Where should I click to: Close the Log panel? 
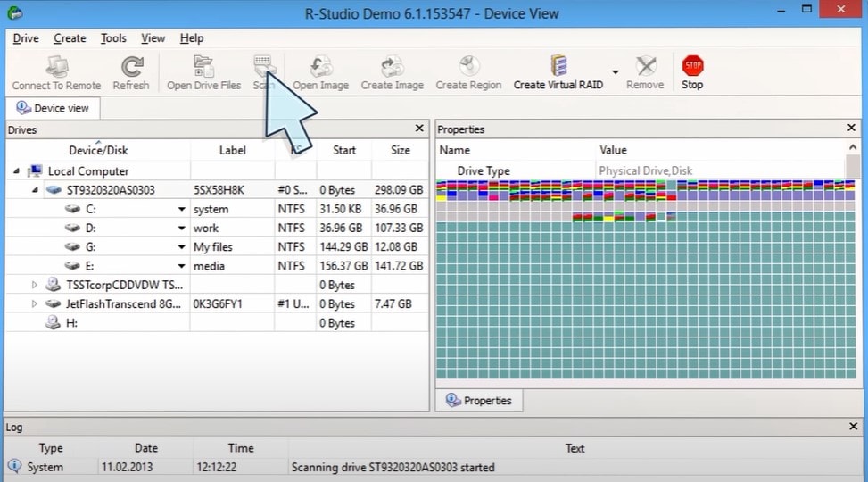coord(853,426)
